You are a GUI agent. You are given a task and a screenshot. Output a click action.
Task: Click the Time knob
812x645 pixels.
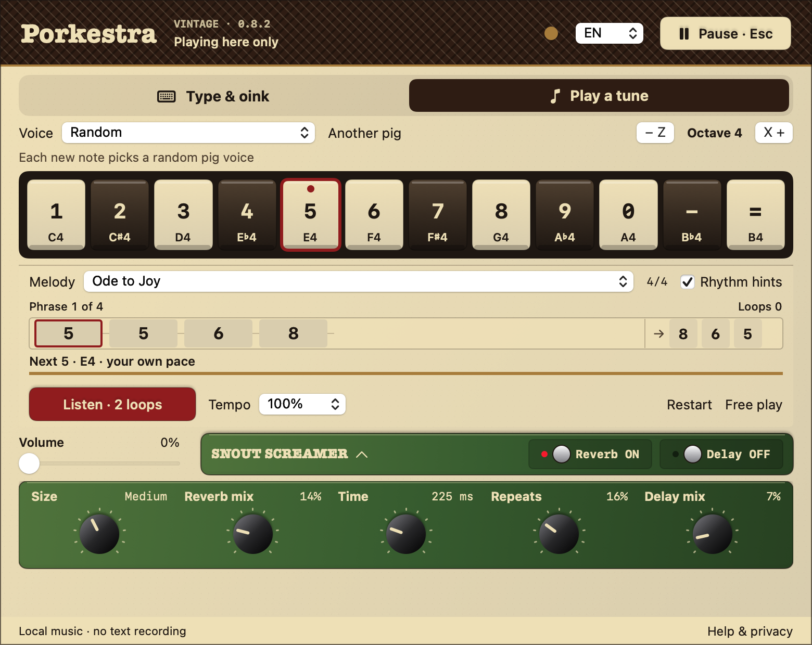(406, 534)
